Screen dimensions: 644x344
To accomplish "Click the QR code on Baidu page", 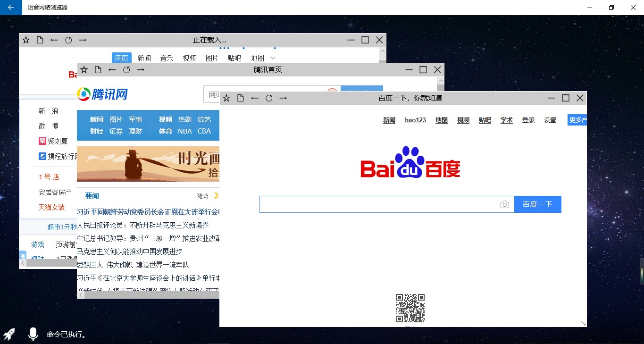I will click(410, 308).
